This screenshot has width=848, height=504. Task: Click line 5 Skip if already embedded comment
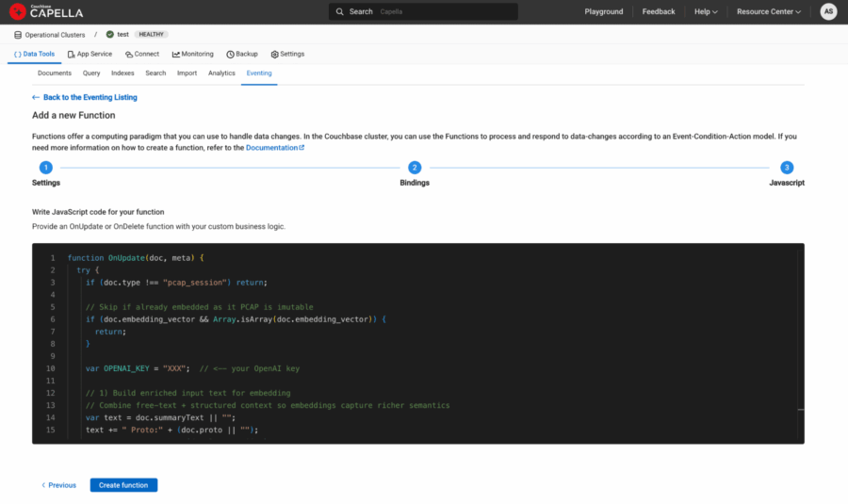point(199,306)
